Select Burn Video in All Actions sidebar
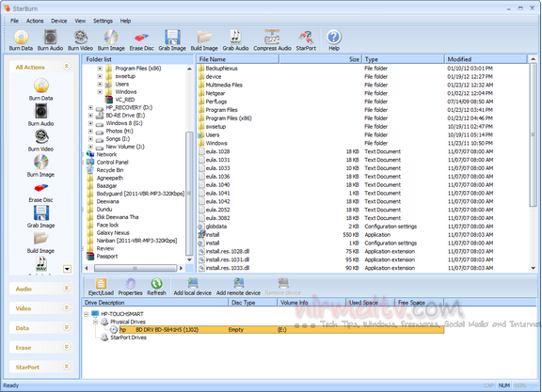 (40, 141)
